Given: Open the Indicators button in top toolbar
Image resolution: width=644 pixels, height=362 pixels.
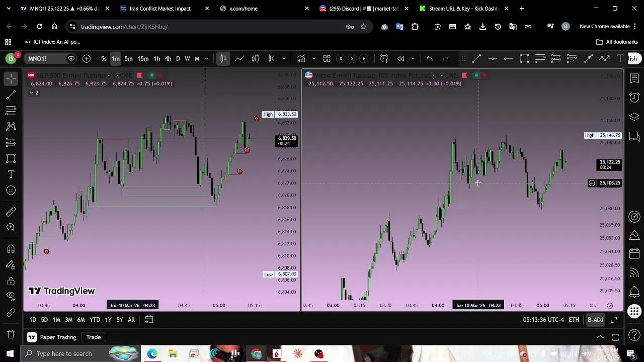Looking at the screenshot, I should tap(301, 59).
